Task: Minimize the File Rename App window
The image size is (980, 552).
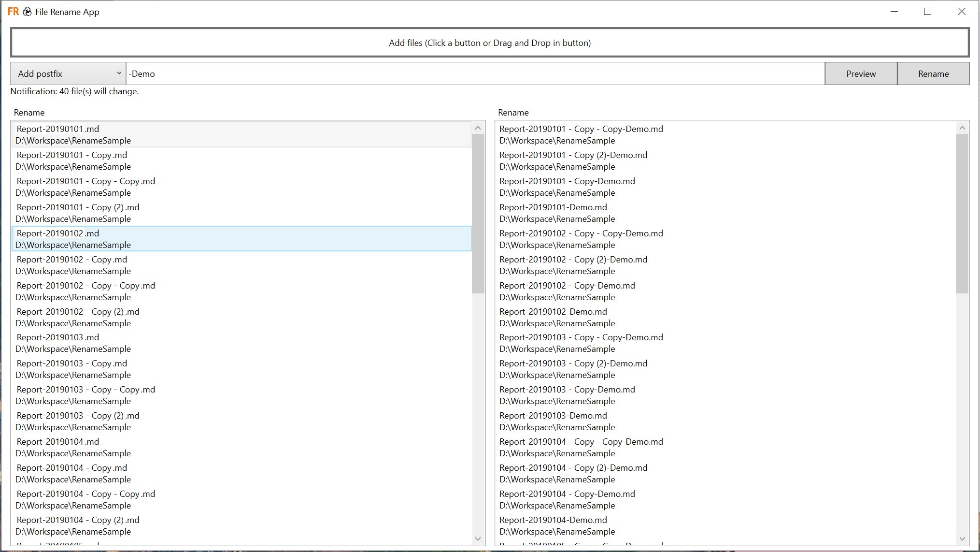Action: point(894,12)
